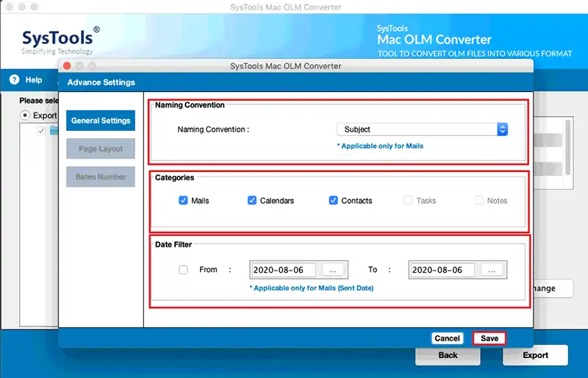
Task: Close the Advance Settings dialog with red button
Action: (67, 66)
